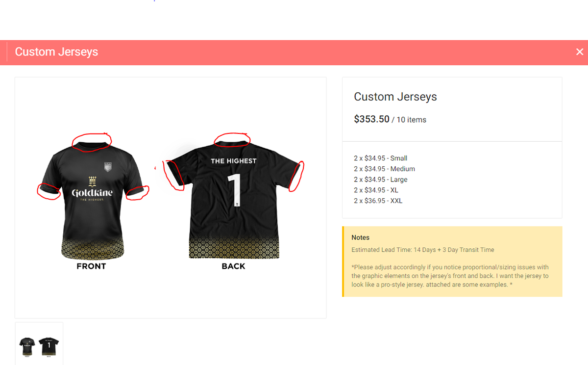Click THE HIGHEST text on back jersey

(234, 161)
